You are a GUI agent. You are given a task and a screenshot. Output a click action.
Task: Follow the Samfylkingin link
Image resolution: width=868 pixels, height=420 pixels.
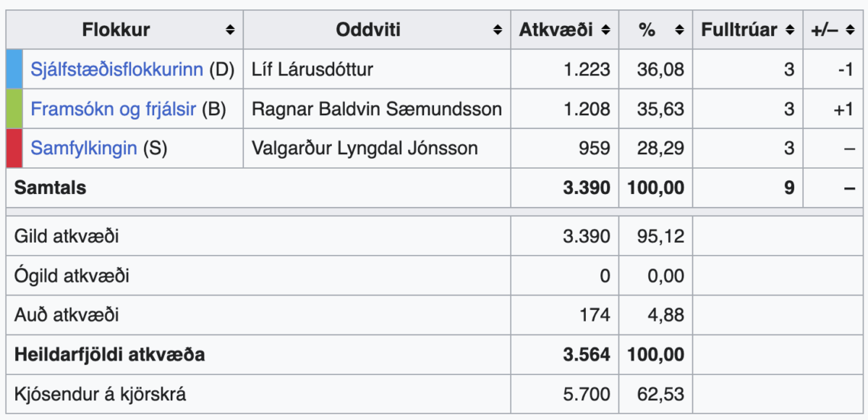[83, 148]
